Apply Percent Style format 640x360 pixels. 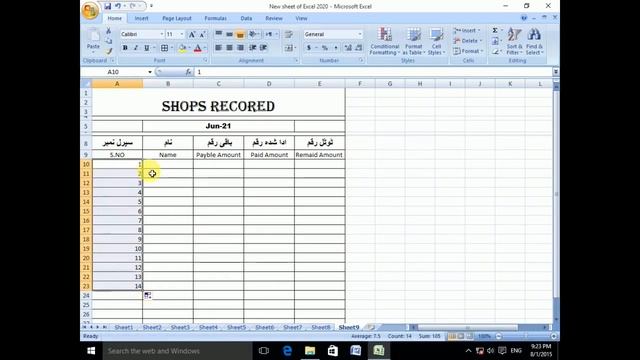[x=325, y=48]
